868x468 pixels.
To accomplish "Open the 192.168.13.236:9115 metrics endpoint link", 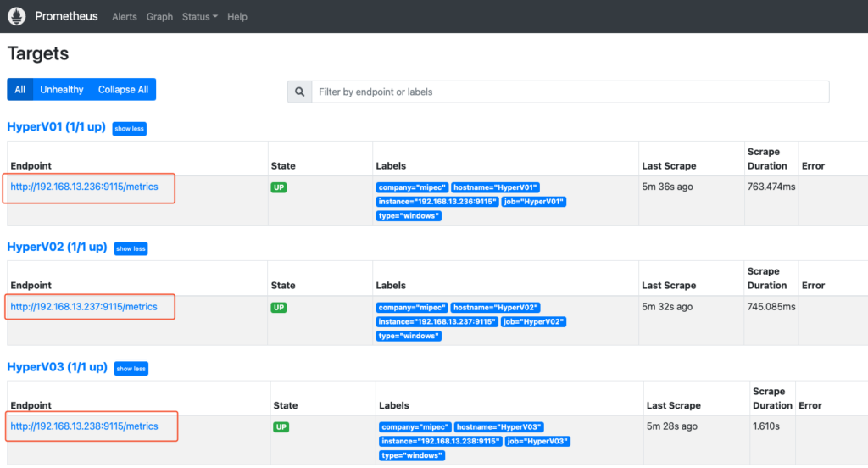I will pyautogui.click(x=84, y=187).
